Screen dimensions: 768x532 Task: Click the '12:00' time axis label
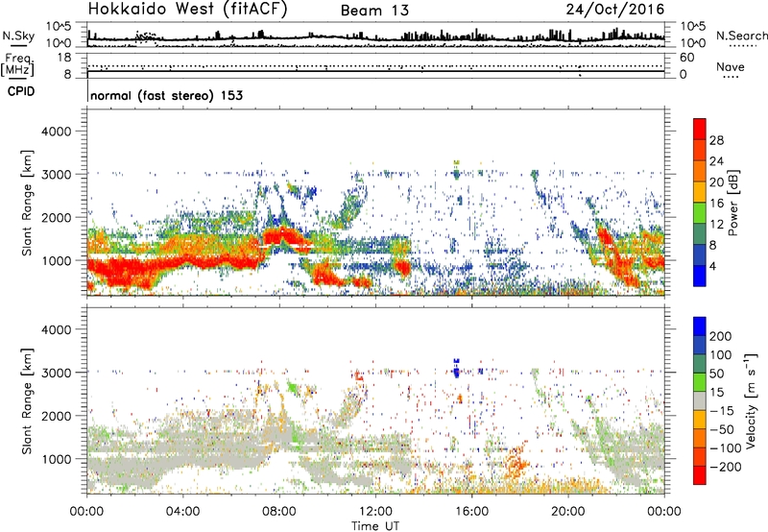coord(375,512)
